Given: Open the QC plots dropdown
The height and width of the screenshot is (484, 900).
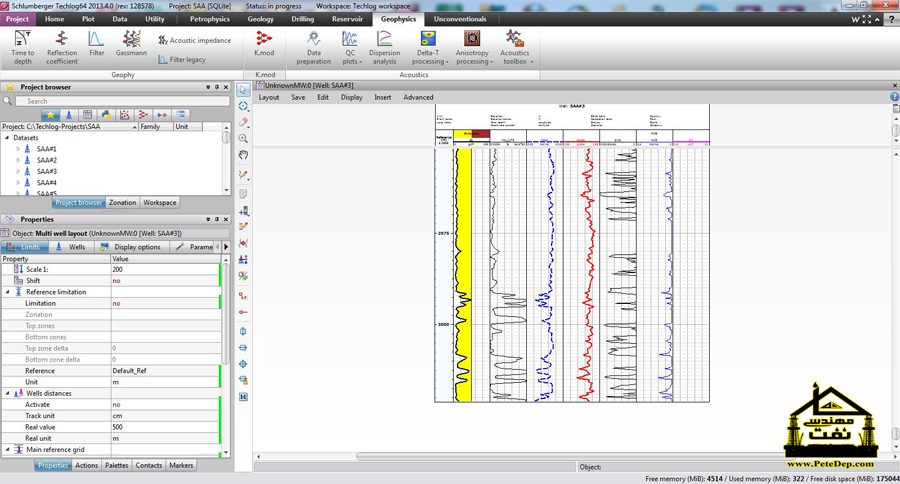Looking at the screenshot, I should point(350,47).
